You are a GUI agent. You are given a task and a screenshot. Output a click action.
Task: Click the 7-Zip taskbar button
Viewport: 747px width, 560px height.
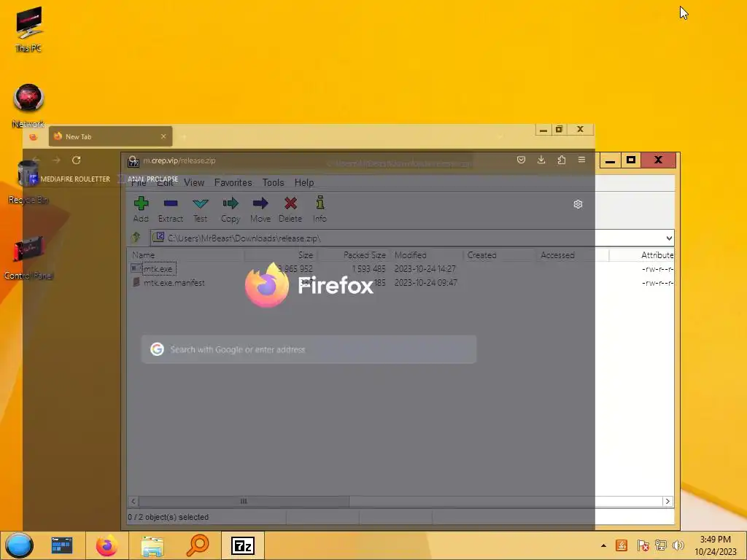[242, 545]
